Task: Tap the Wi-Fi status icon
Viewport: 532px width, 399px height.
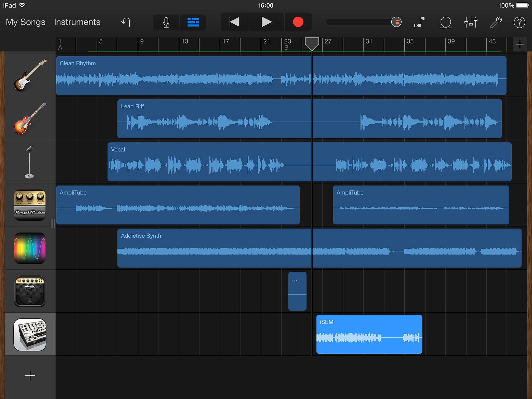Action: (22, 5)
